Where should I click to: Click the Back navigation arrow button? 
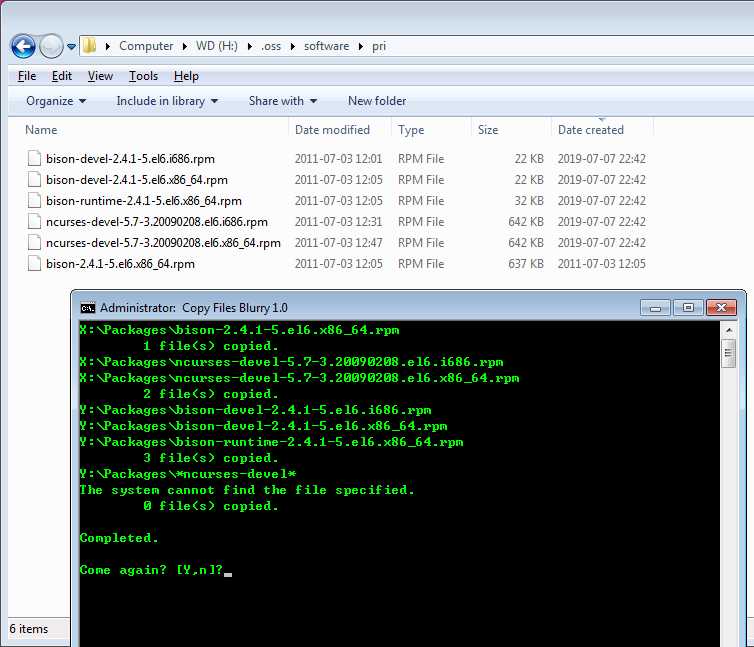[23, 46]
